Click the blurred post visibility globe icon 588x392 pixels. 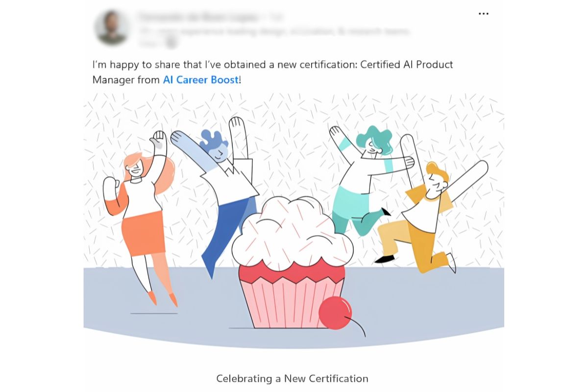pos(171,43)
